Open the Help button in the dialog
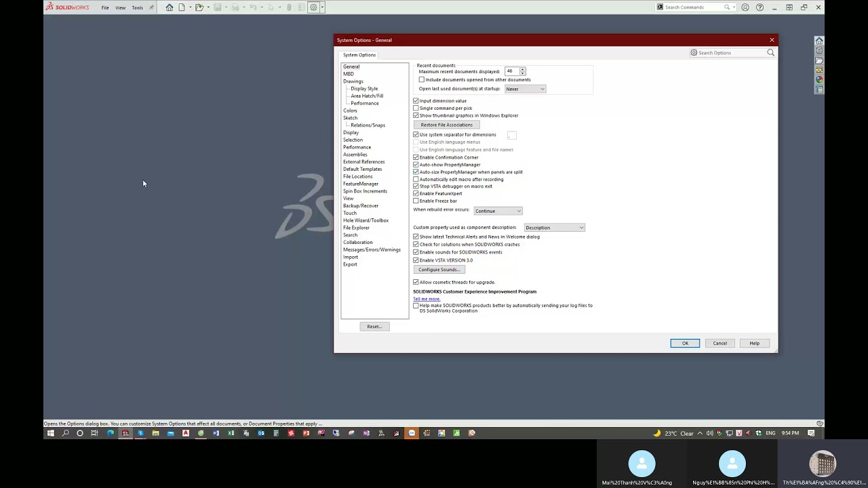Viewport: 868px width, 488px height. (x=754, y=343)
